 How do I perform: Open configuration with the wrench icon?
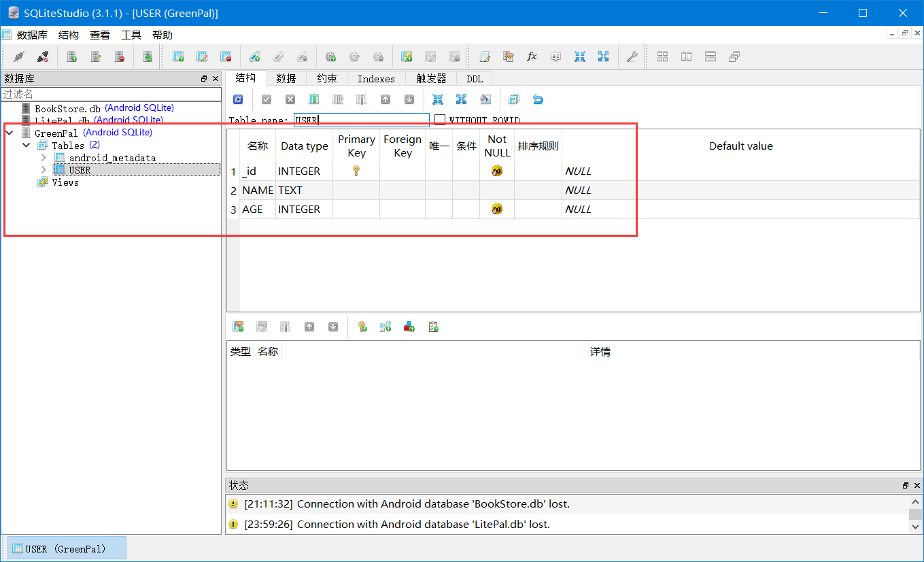pyautogui.click(x=632, y=56)
